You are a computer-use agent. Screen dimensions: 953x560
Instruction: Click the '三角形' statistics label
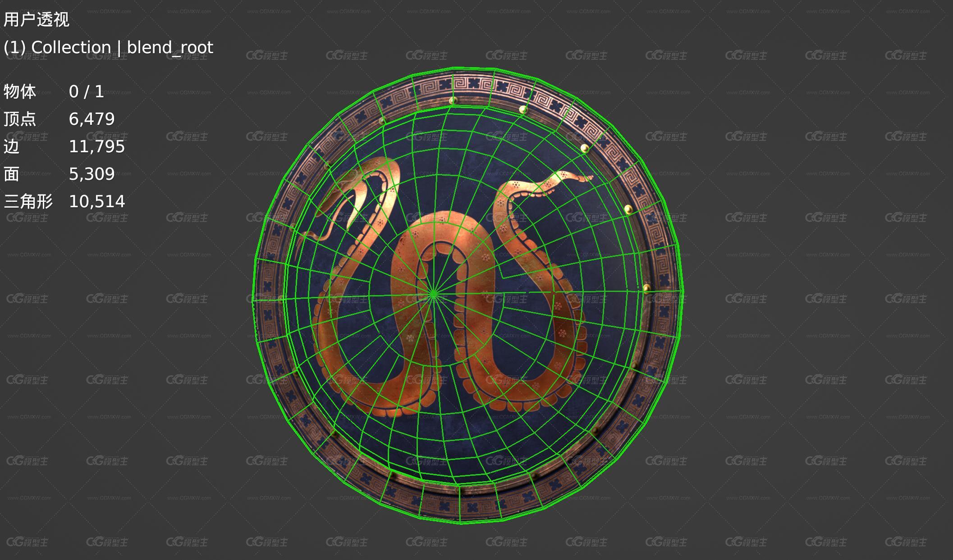pyautogui.click(x=28, y=202)
